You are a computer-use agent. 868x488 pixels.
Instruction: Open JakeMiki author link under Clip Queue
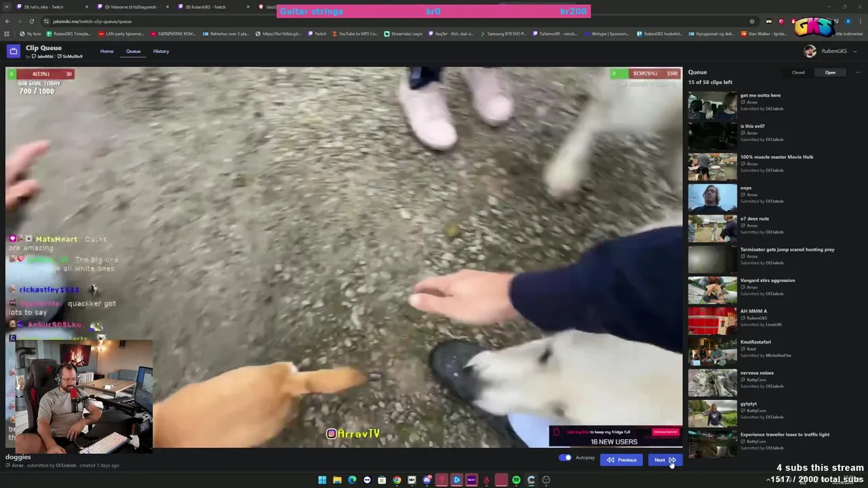tap(44, 57)
